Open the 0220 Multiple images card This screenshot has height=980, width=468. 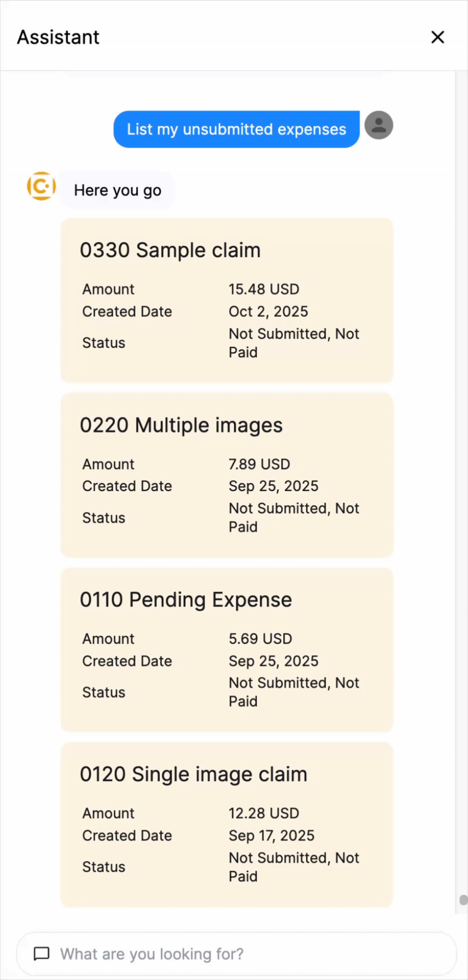coord(227,475)
